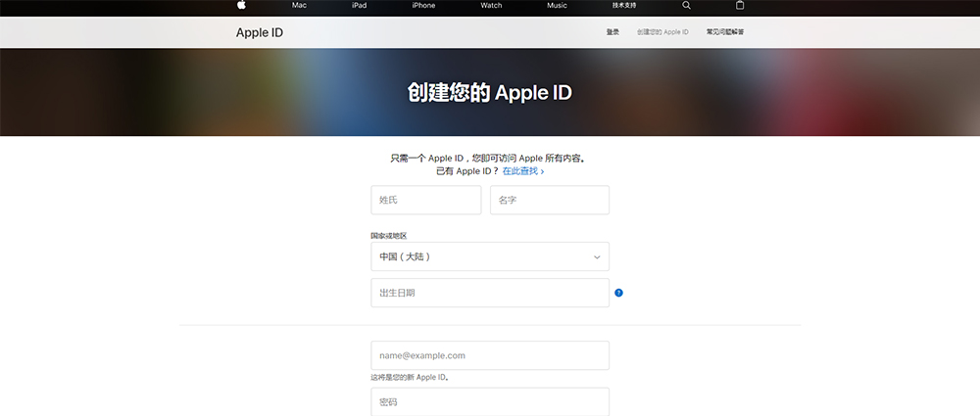Open the search magnifier icon

tap(686, 5)
